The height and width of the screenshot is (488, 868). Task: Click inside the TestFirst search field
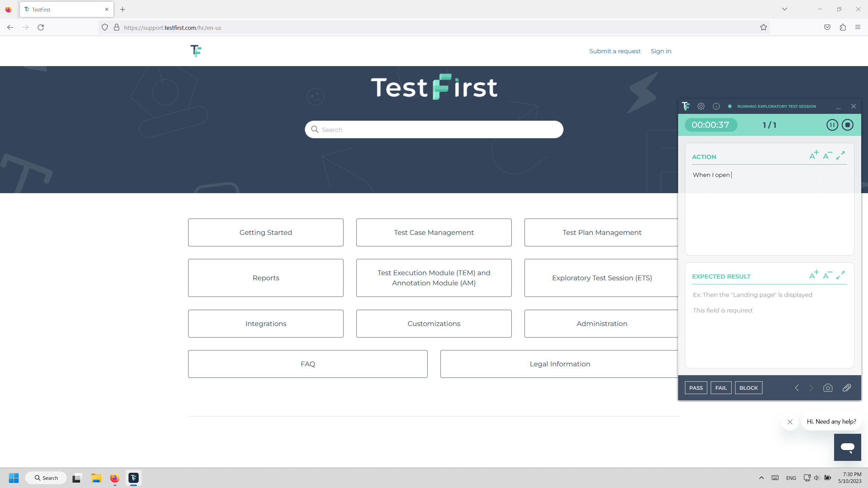(434, 129)
